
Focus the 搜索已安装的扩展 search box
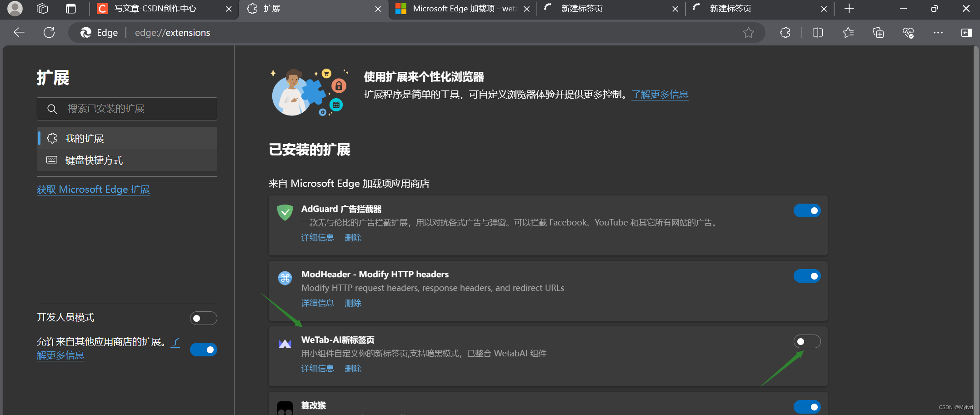pos(127,109)
